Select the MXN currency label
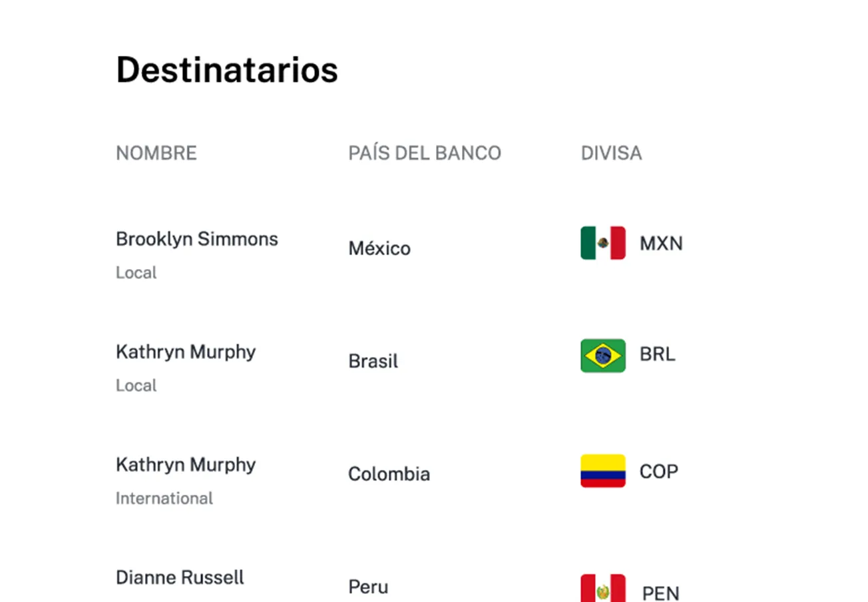The image size is (868, 602). (661, 244)
